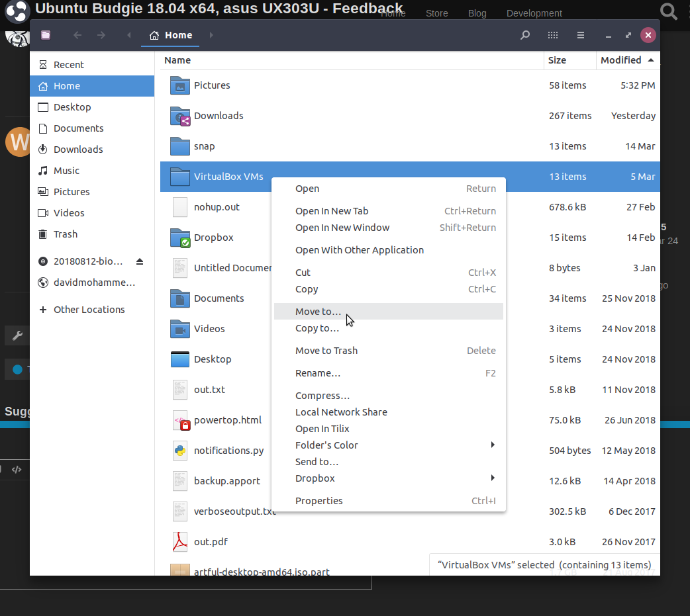
Task: Click the out.pdf file icon
Action: coord(180,542)
